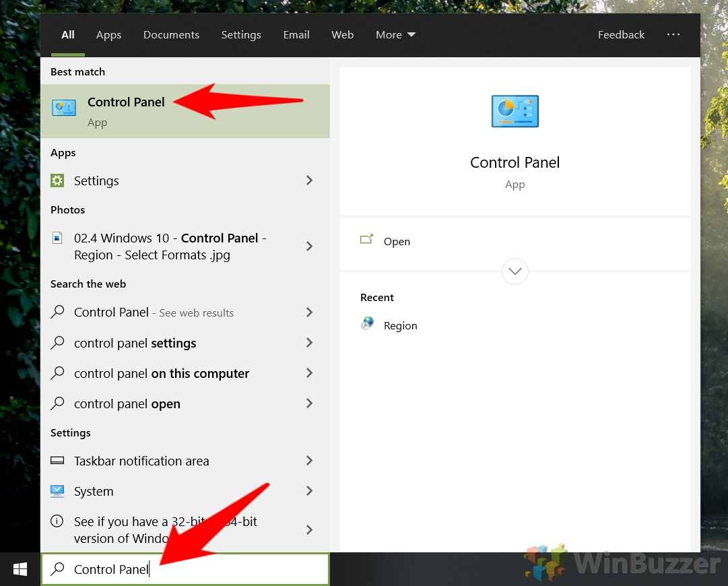
Task: Expand 'control panel settings' arrow
Action: (310, 343)
